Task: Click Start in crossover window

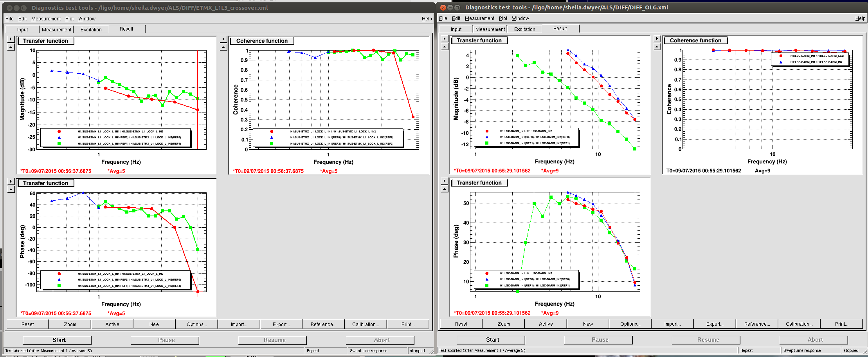Action: [57, 340]
